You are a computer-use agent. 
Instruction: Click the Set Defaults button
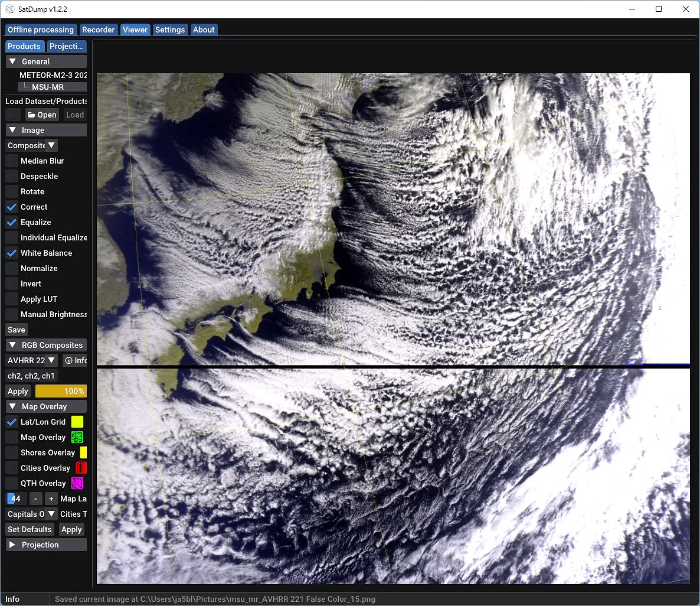pyautogui.click(x=30, y=529)
